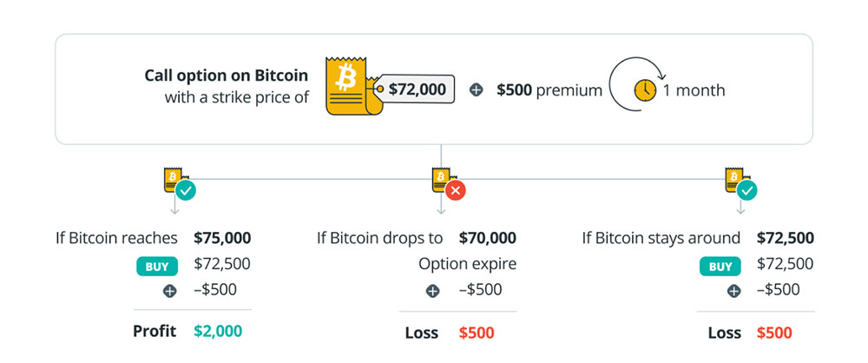Click the 'Call option on Bitcoin' heading

click(227, 75)
